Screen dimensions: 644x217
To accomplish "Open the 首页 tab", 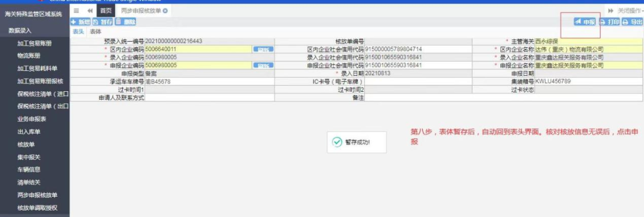I will [x=106, y=11].
